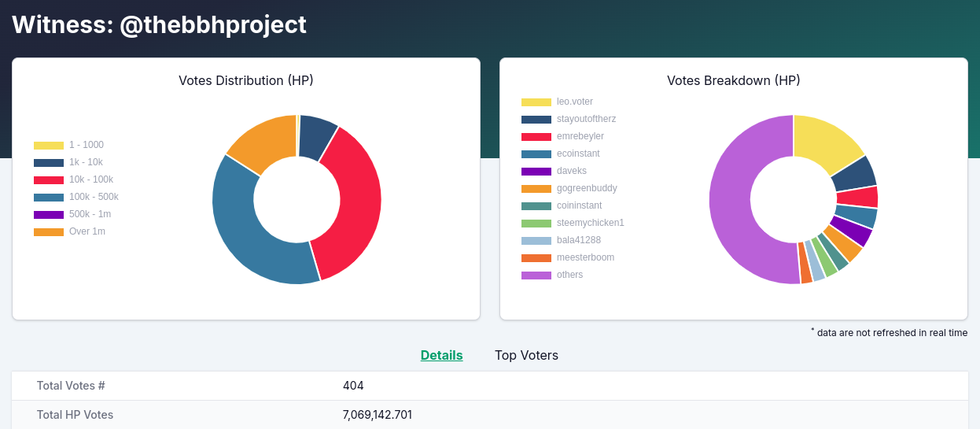Hide the '10k - 100k' series in legend
Image resolution: width=980 pixels, height=429 pixels.
point(73,179)
